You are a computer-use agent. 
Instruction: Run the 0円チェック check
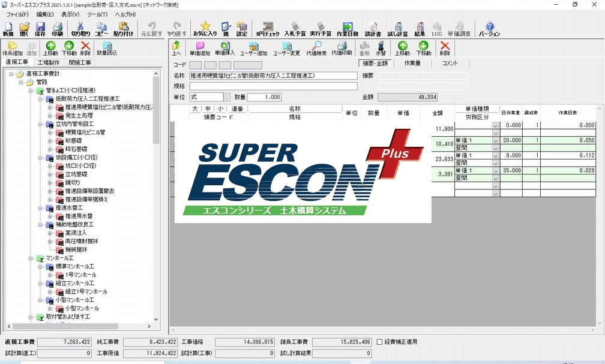[268, 29]
